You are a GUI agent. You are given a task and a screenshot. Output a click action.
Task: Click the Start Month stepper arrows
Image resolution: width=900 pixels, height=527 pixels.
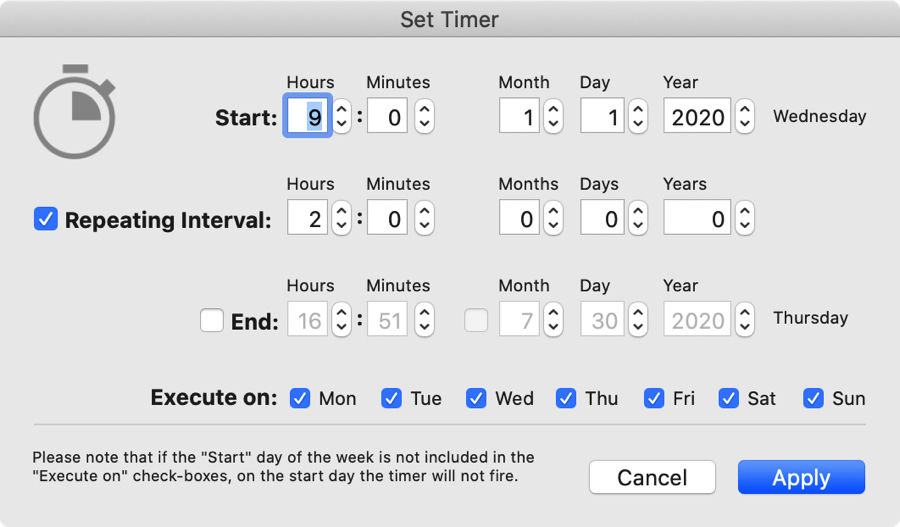click(x=553, y=117)
